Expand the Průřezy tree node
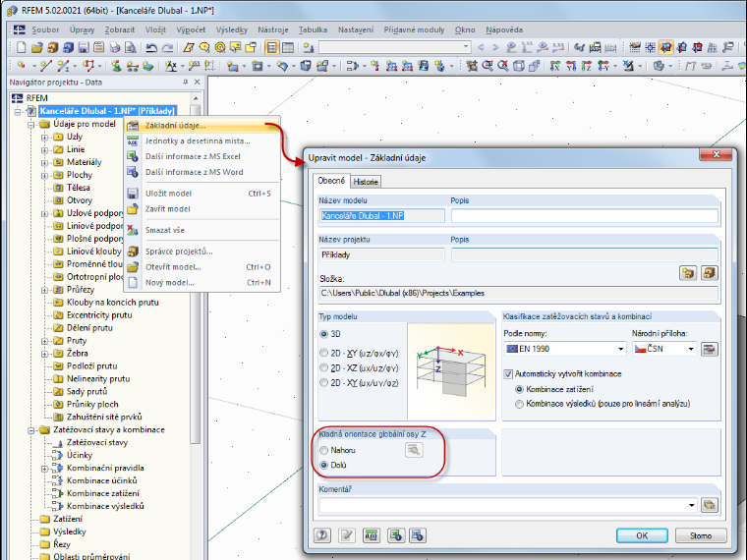747x560 pixels. (x=44, y=290)
